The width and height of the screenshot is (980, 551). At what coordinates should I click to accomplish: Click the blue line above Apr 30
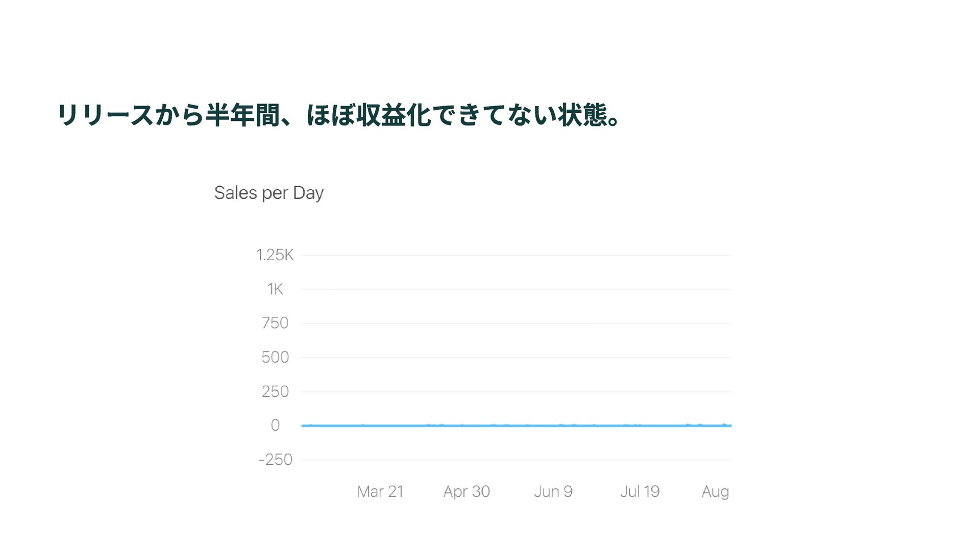(467, 425)
